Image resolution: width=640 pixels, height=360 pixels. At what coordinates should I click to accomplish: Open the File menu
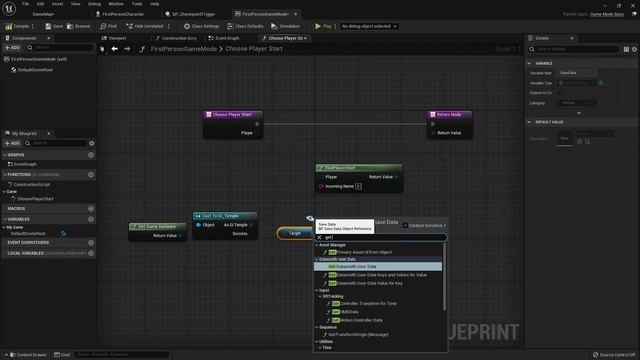25,4
